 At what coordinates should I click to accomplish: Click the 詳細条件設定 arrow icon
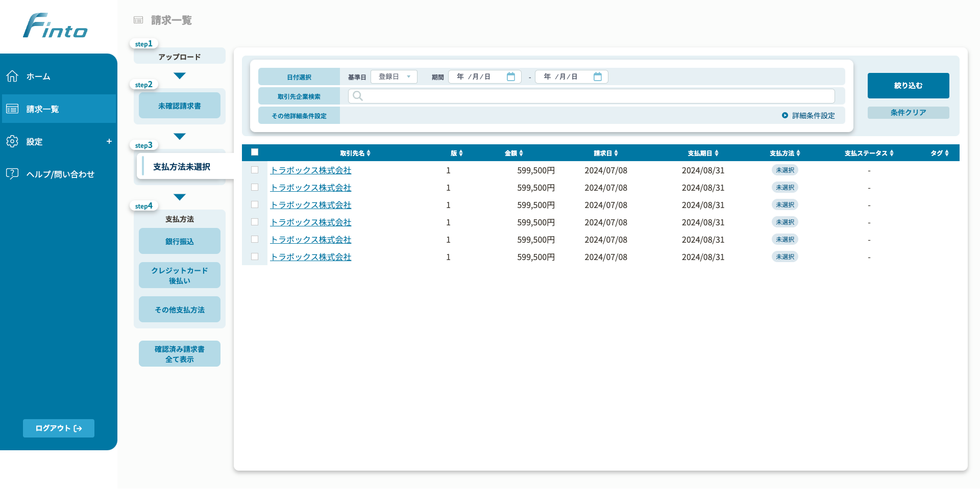(785, 115)
